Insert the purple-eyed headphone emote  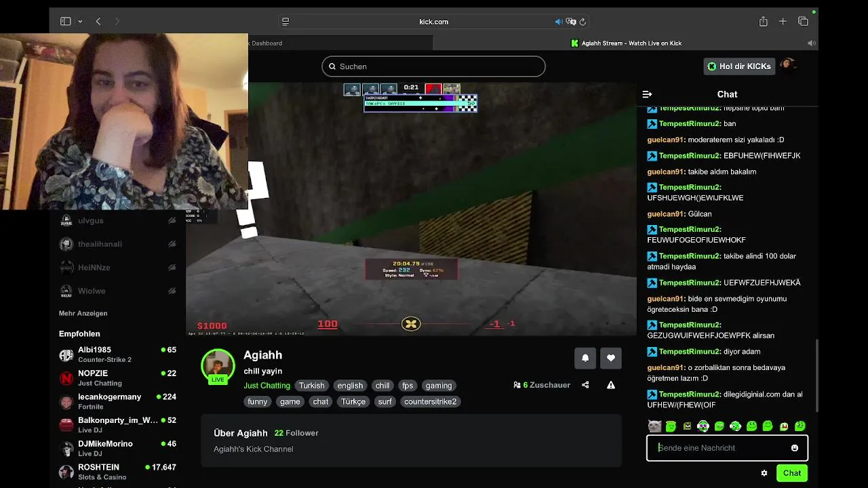coord(703,426)
